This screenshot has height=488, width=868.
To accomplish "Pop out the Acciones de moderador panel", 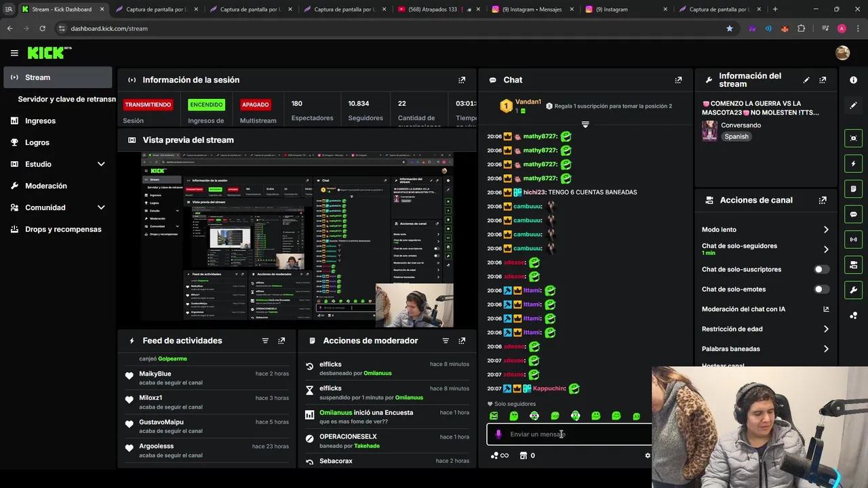I will tap(462, 341).
